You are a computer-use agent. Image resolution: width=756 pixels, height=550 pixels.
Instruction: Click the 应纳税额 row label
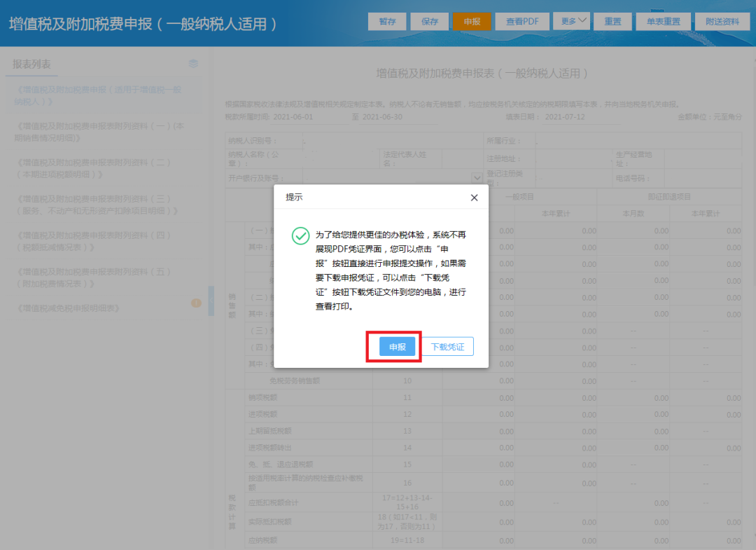(x=262, y=540)
